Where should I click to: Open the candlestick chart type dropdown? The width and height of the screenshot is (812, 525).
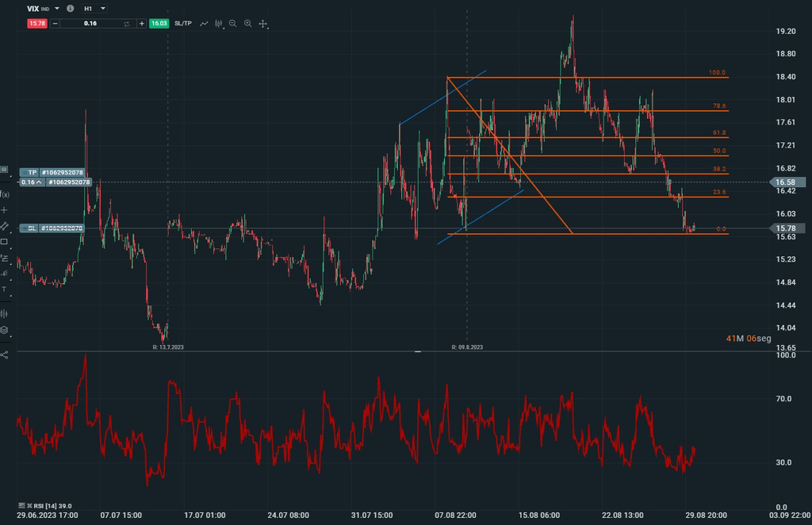(219, 24)
